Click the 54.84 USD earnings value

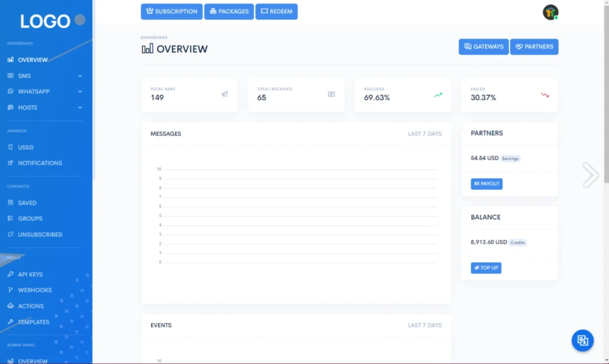[484, 158]
